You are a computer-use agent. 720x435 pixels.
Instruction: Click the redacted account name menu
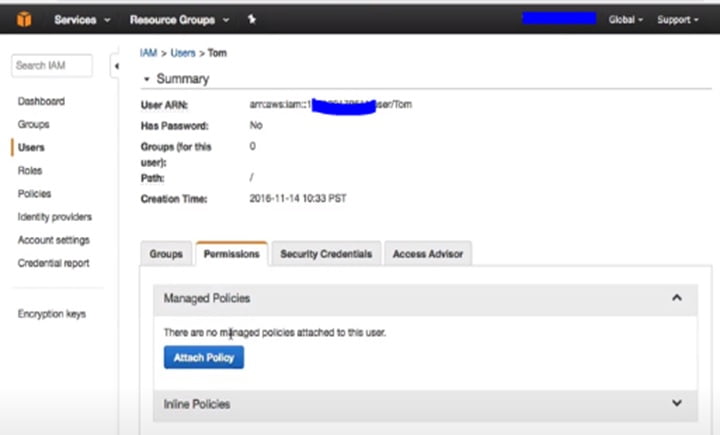pyautogui.click(x=559, y=18)
